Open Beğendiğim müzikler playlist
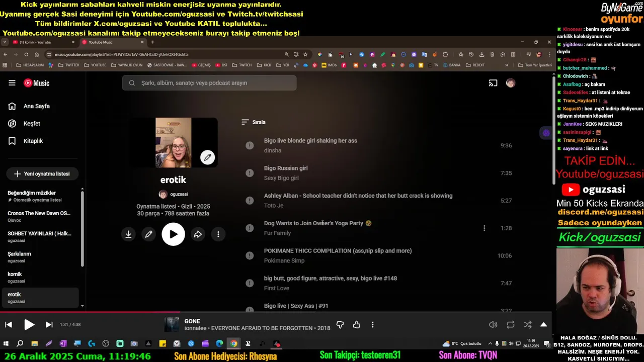The height and width of the screenshot is (362, 644). point(40,196)
